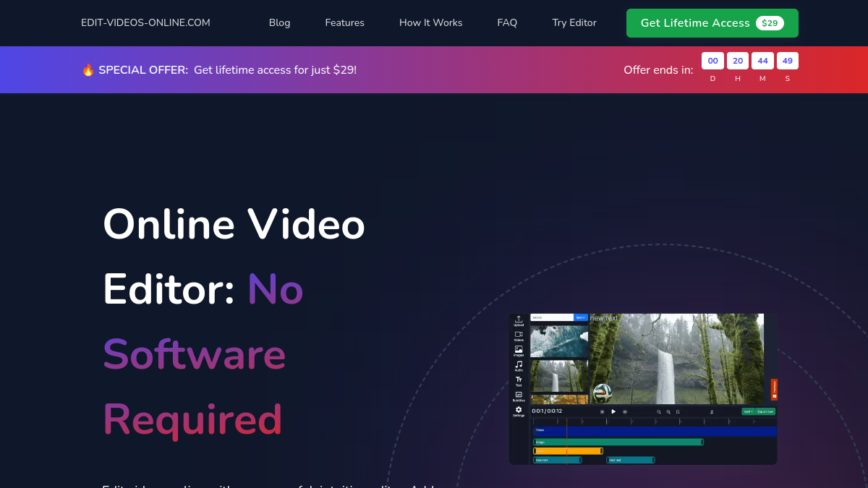This screenshot has height=488, width=868.
Task: Select the waterfall thumbnail in the editor media list
Action: pos(559,376)
